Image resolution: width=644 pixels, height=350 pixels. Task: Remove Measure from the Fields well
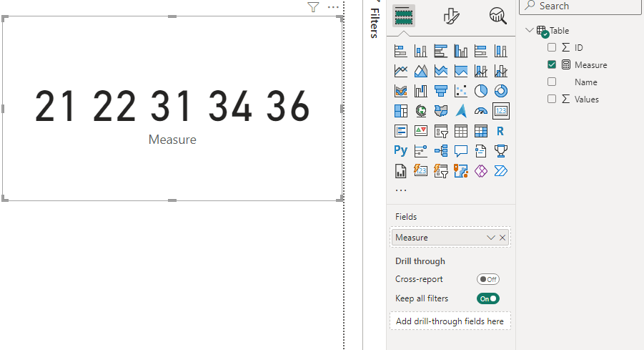[502, 238]
